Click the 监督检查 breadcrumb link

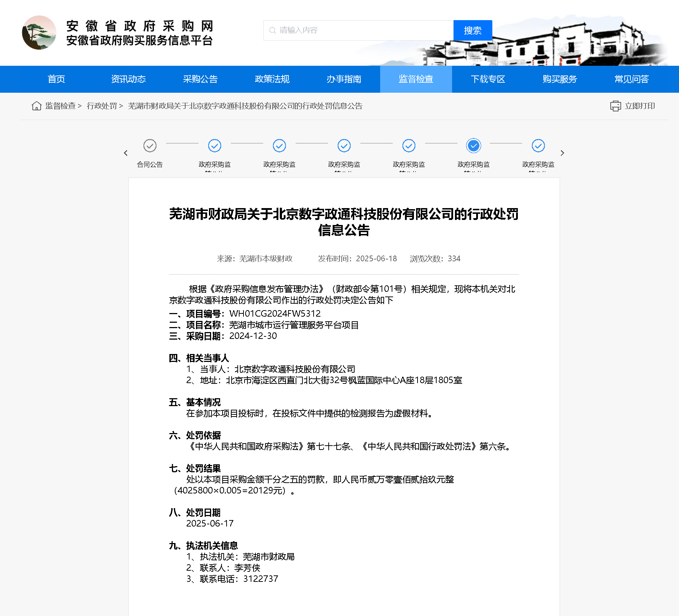coord(60,106)
